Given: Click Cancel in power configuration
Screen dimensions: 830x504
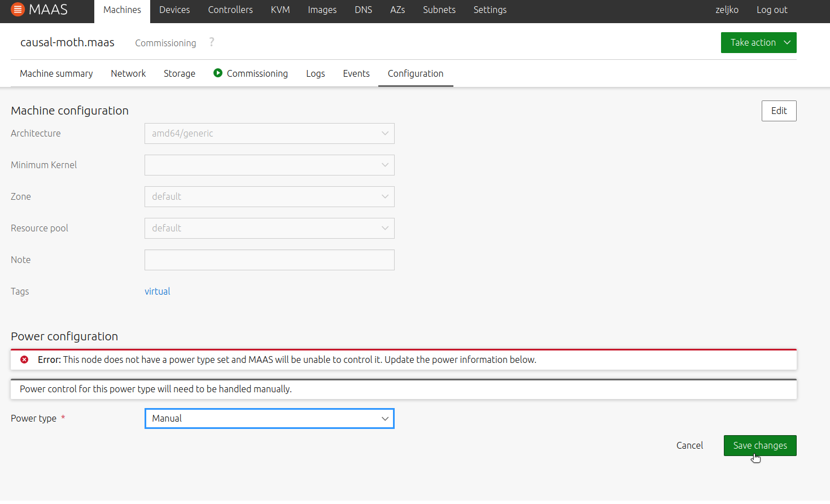Looking at the screenshot, I should [x=689, y=445].
